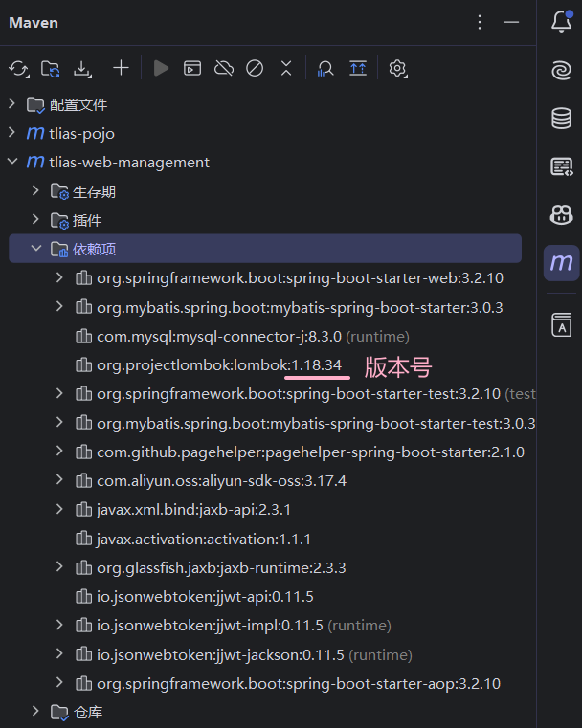Viewport: 582px width, 728px height.
Task: Toggle Skip Tests mode
Action: tap(255, 68)
